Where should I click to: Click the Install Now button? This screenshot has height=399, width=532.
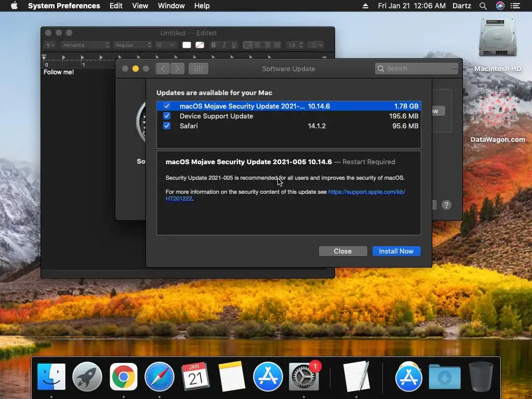click(396, 251)
